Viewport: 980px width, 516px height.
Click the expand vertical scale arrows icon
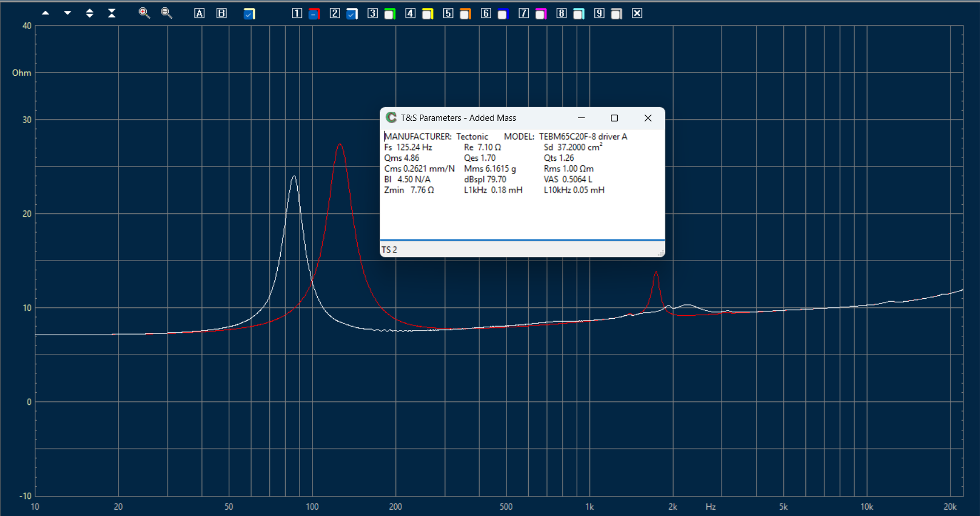point(90,13)
